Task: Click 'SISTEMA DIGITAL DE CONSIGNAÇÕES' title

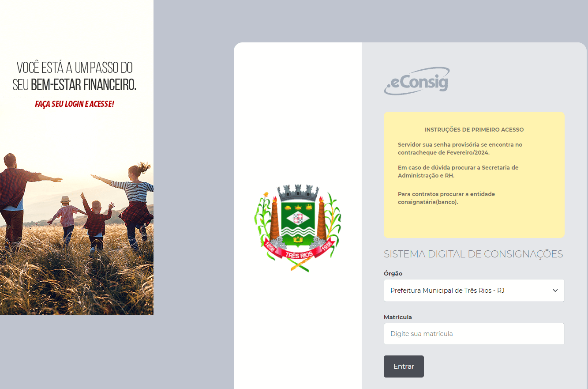Action: point(473,254)
